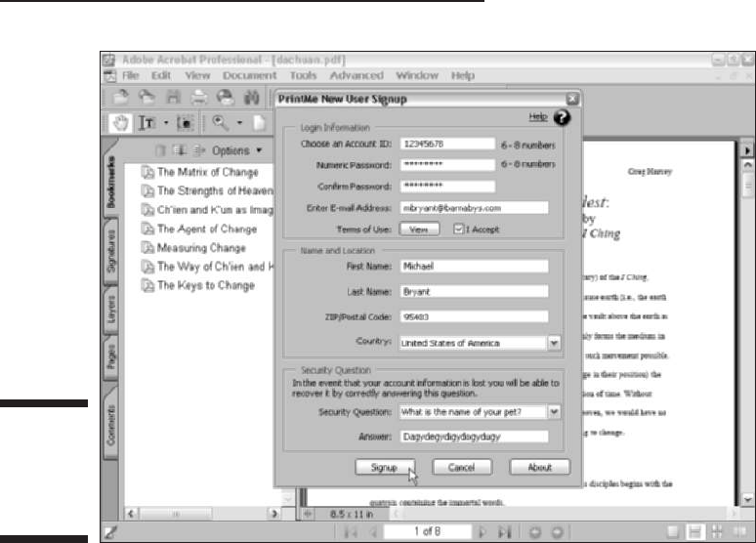Click the blank page icon in toolbar
Viewport: 756px width, 543px height.
pyautogui.click(x=260, y=123)
